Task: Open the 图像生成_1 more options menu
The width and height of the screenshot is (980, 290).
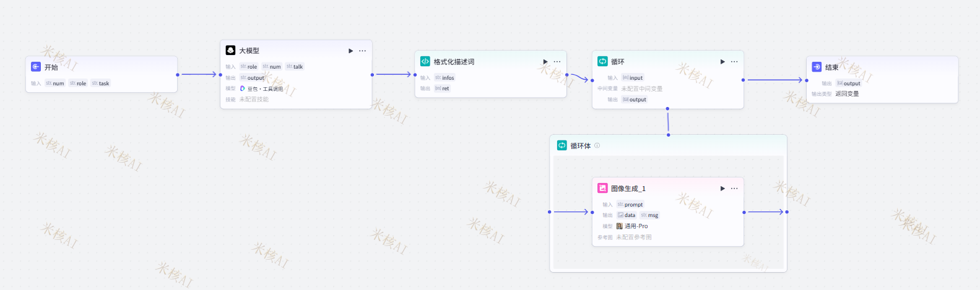Action: tap(734, 189)
